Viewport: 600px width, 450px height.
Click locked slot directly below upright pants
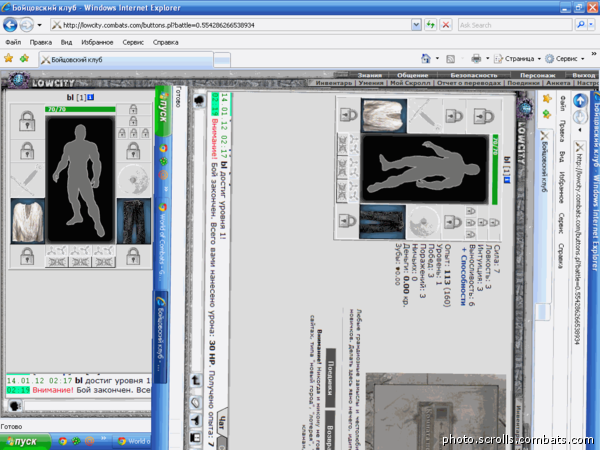click(x=134, y=256)
